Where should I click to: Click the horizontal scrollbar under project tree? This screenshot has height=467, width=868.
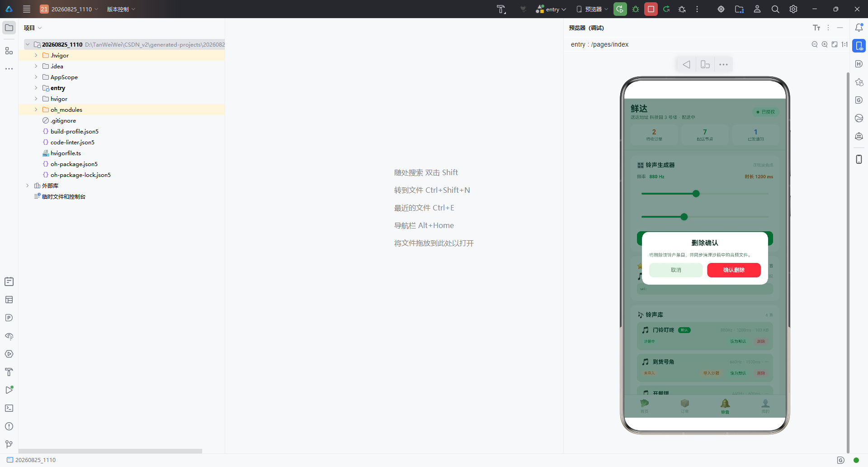[x=110, y=451]
